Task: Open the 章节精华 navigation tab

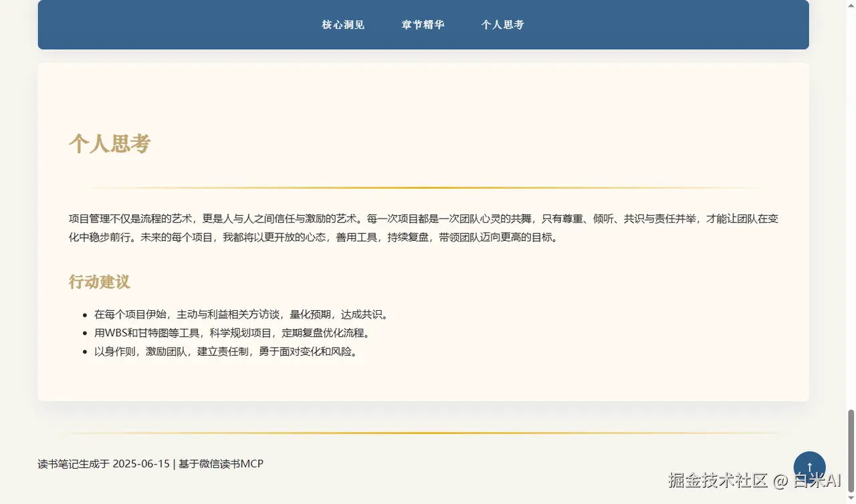Action: click(423, 25)
